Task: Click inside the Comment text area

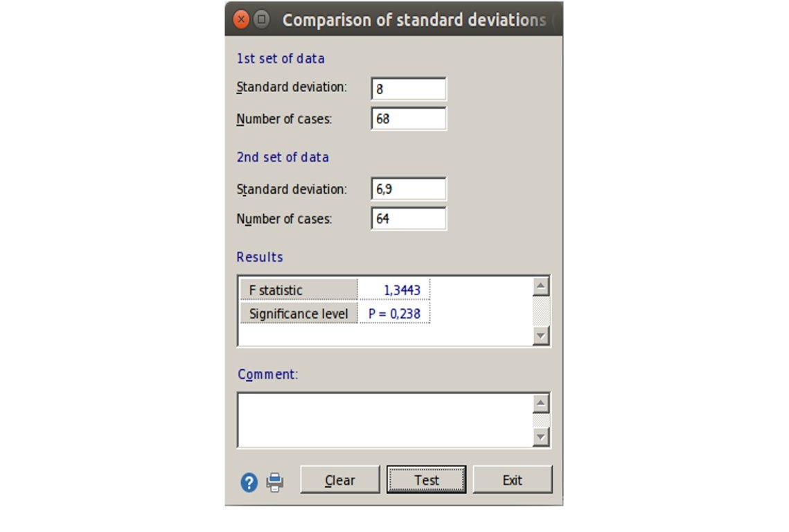Action: (384, 420)
